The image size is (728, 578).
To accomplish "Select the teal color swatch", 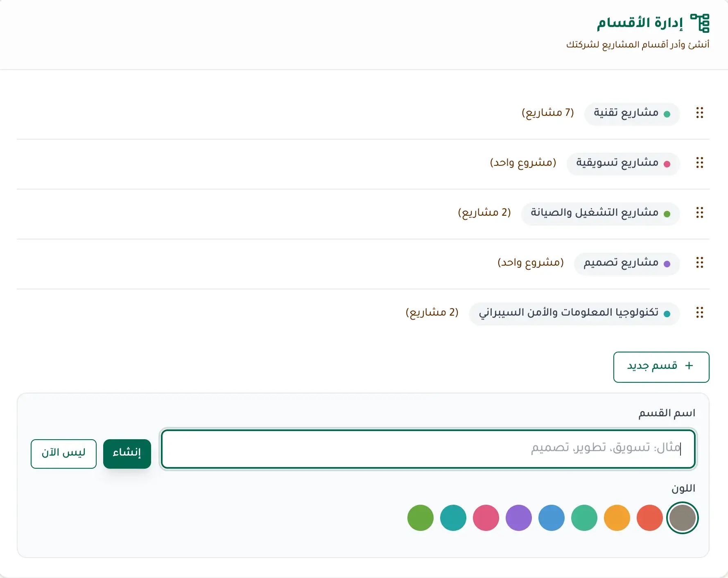I will point(453,518).
